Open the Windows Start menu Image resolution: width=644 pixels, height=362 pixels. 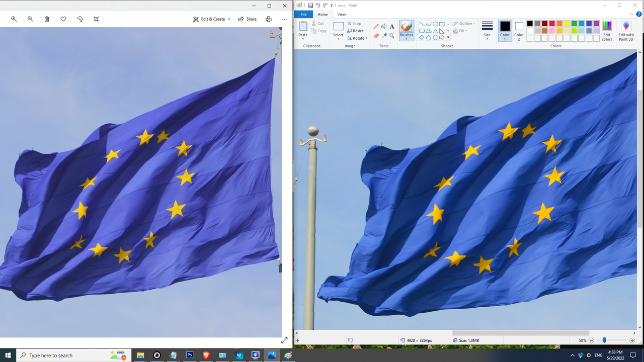tap(8, 355)
